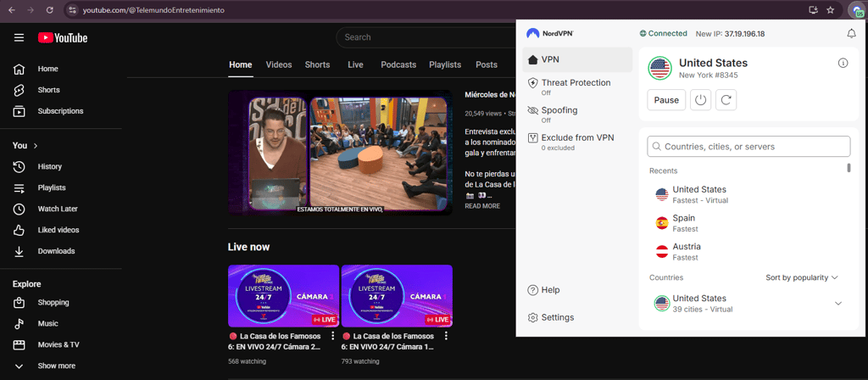This screenshot has height=380, width=868.
Task: Open NordVPN notifications bell
Action: point(851,34)
